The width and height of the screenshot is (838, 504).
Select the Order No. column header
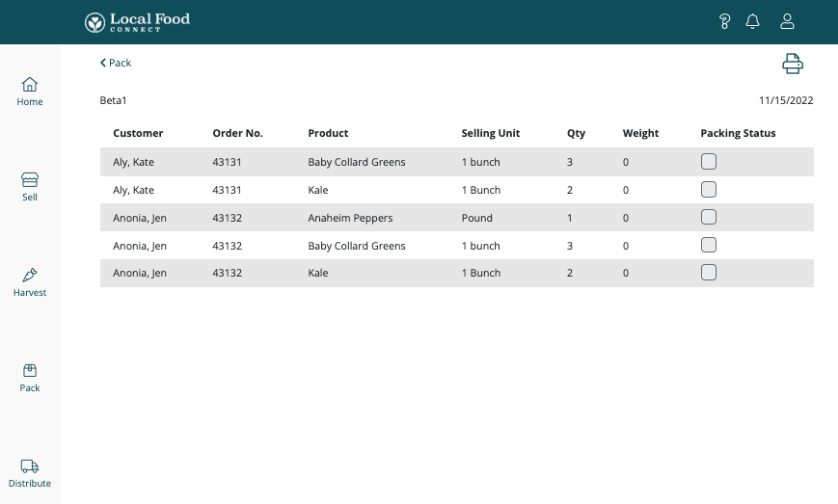[x=237, y=133]
